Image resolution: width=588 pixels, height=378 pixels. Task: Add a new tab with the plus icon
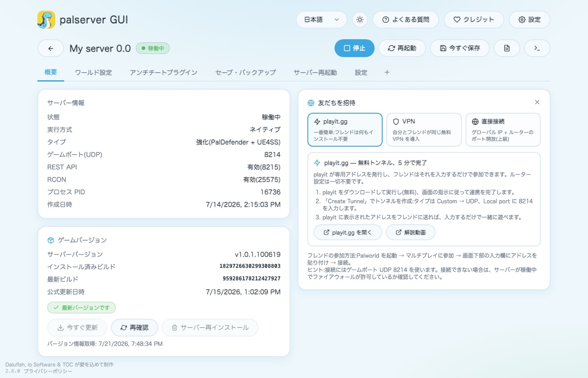tap(387, 72)
